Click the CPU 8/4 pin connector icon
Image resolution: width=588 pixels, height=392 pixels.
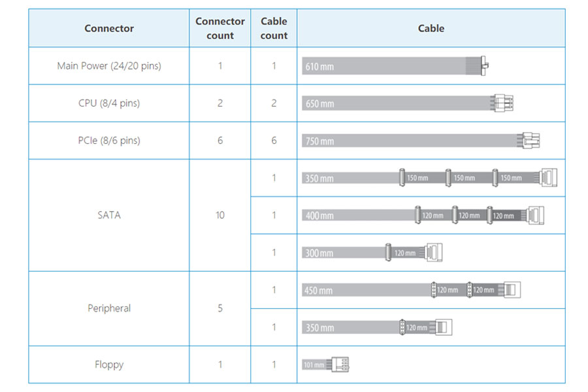coord(503,103)
